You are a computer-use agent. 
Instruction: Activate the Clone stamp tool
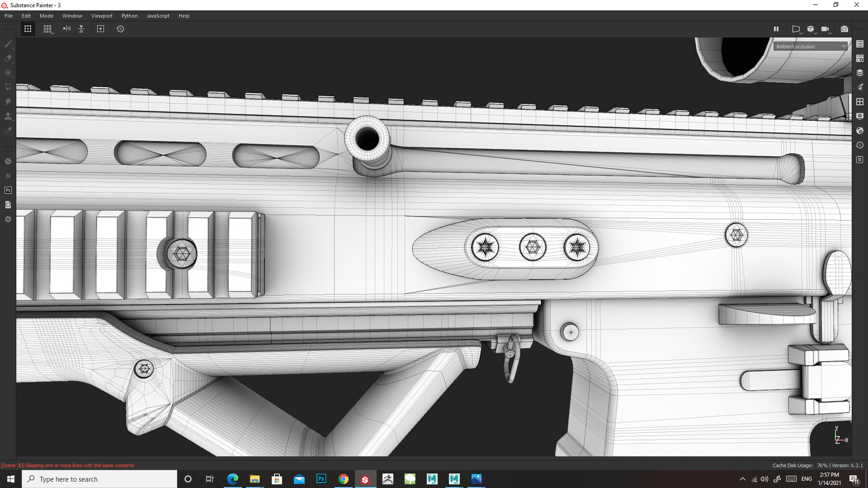(8, 116)
